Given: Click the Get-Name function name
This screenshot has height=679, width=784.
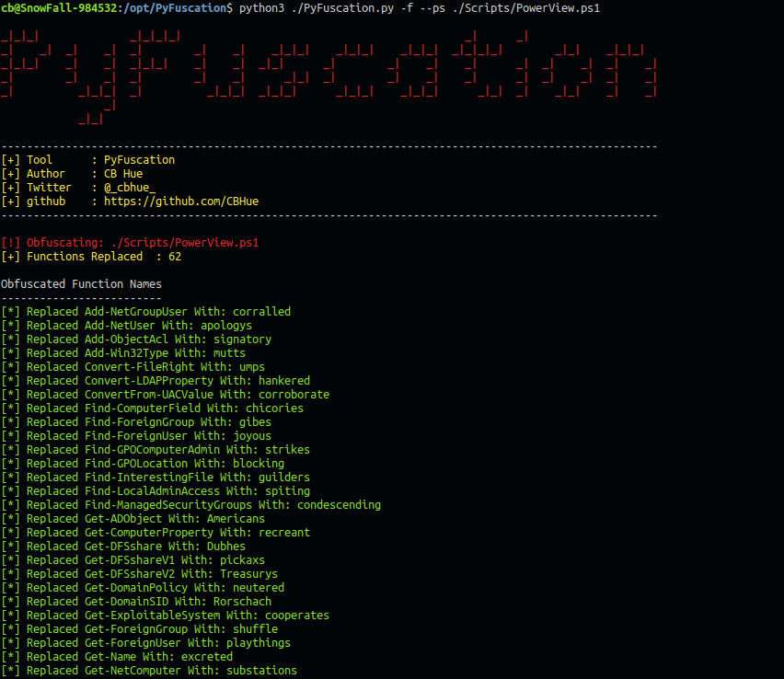Looking at the screenshot, I should point(110,657).
